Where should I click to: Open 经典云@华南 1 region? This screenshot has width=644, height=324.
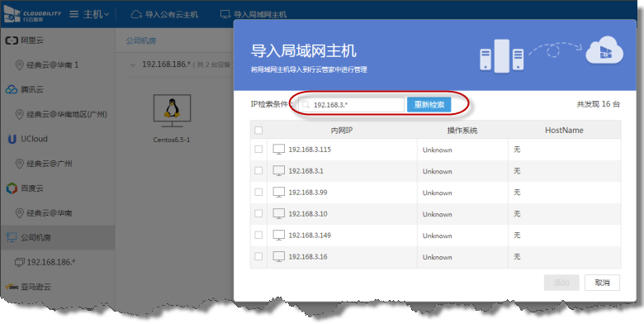[52, 65]
